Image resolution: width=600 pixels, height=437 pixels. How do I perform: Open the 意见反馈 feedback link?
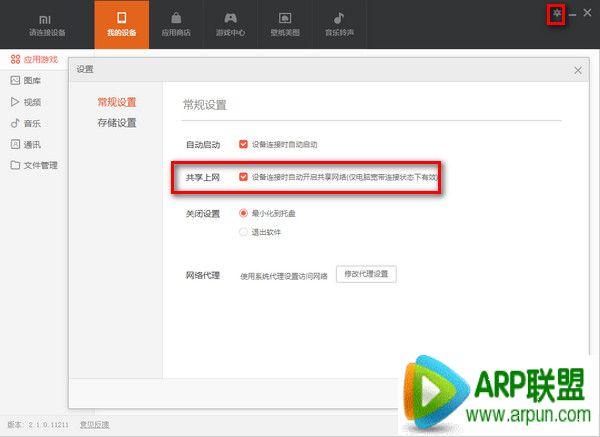tap(95, 425)
